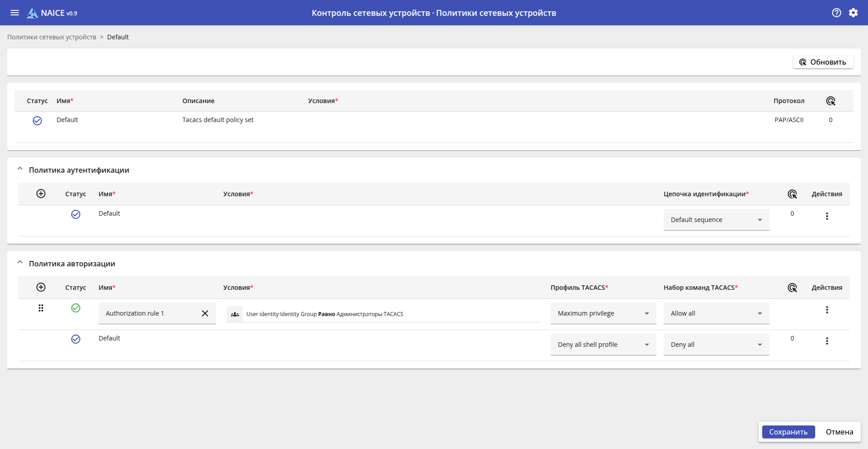
Task: Add a new authorization policy rule
Action: tap(41, 287)
